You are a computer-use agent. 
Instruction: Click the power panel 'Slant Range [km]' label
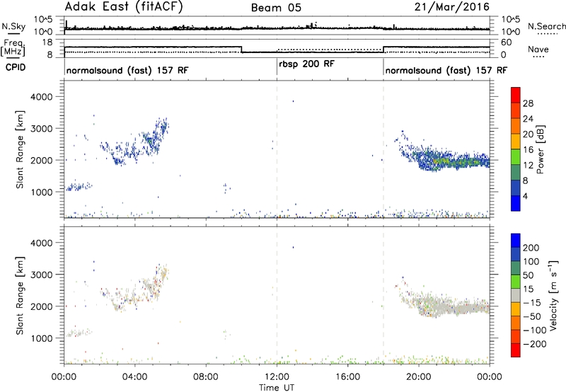[20, 149]
